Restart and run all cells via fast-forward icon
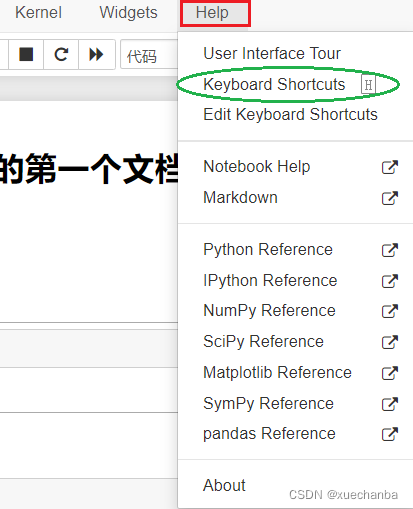This screenshot has width=413, height=509. click(97, 54)
